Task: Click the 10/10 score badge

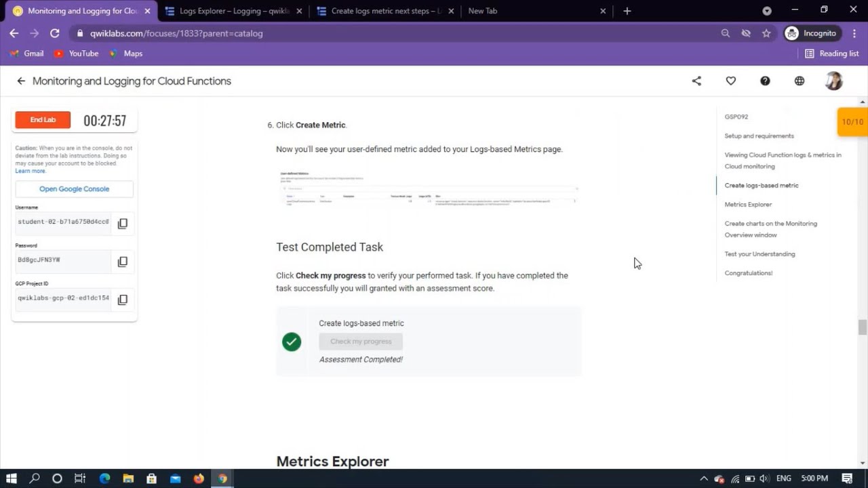Action: 852,122
